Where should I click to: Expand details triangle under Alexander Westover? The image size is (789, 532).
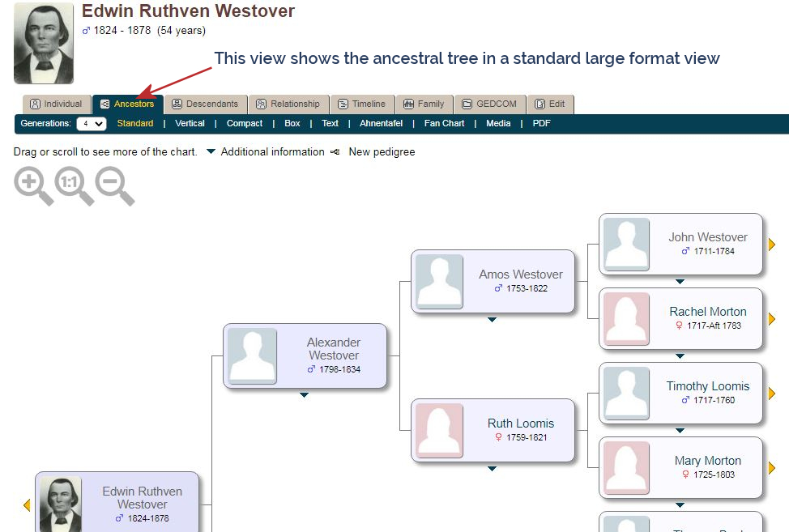click(304, 395)
